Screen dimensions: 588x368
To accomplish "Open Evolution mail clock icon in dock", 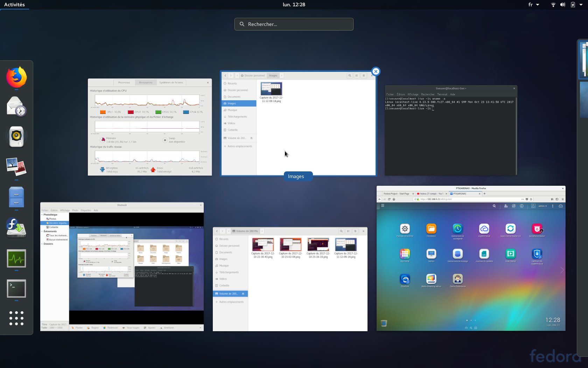I will [16, 106].
